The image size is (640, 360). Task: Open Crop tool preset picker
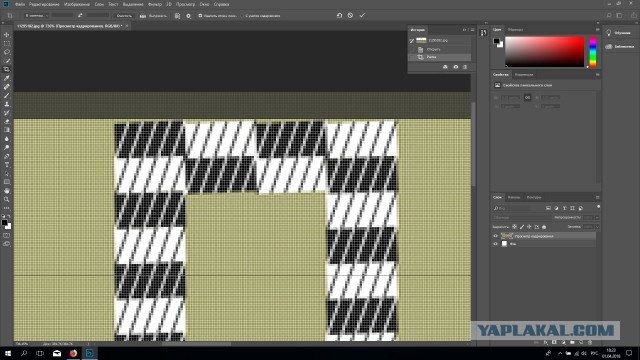[x=11, y=16]
